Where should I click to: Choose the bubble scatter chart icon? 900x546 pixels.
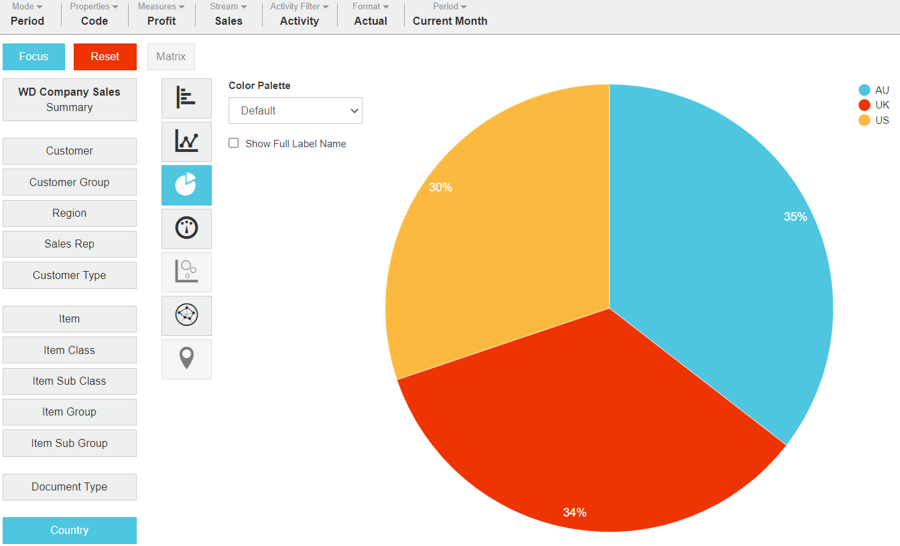coord(186,272)
